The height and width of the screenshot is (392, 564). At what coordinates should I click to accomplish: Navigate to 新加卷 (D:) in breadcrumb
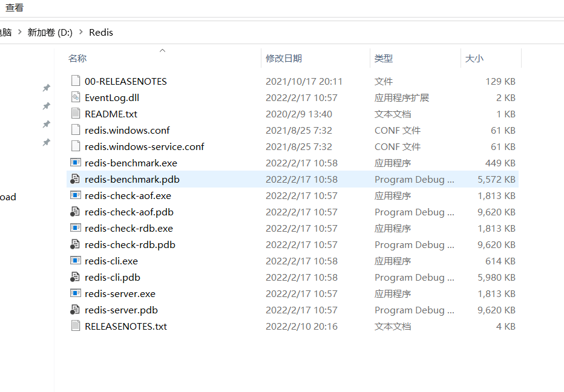[50, 33]
